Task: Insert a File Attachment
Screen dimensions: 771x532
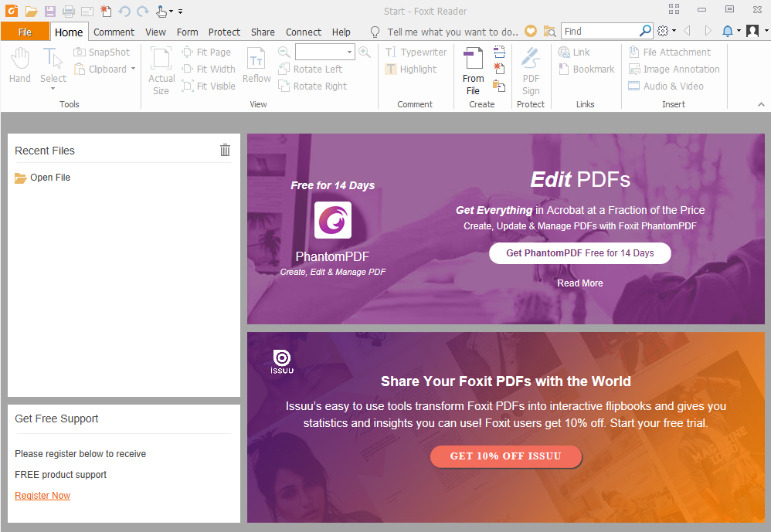Action: pos(670,52)
